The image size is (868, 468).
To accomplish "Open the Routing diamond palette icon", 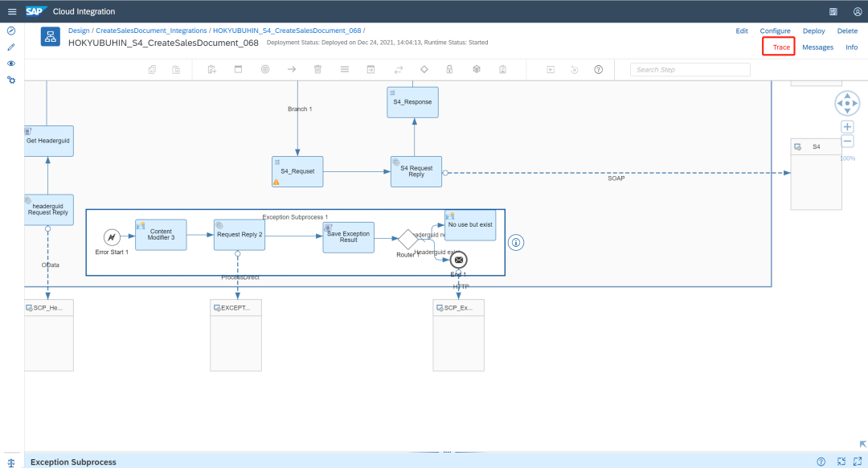I will (x=424, y=69).
